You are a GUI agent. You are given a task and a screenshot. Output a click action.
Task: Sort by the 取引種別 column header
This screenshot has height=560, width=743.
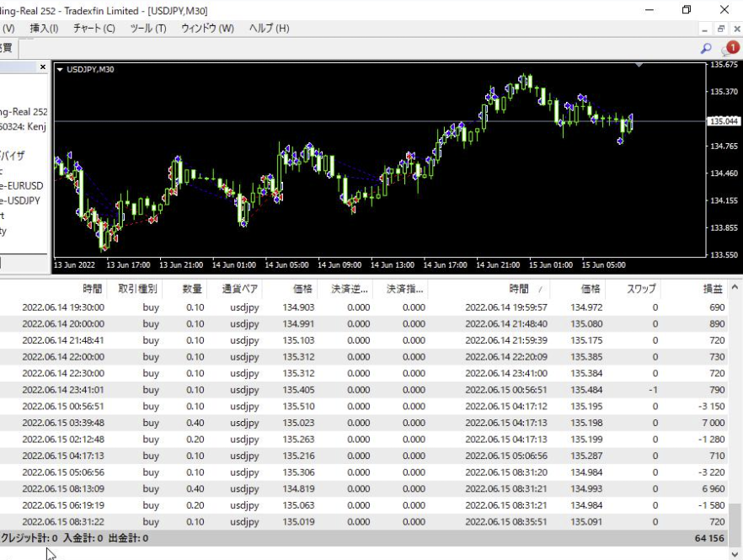point(137,289)
